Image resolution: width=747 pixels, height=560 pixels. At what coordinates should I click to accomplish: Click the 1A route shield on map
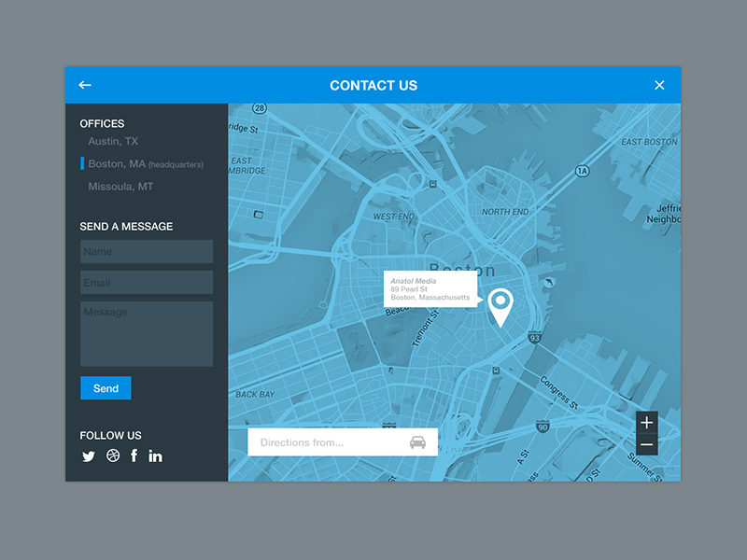[x=583, y=171]
